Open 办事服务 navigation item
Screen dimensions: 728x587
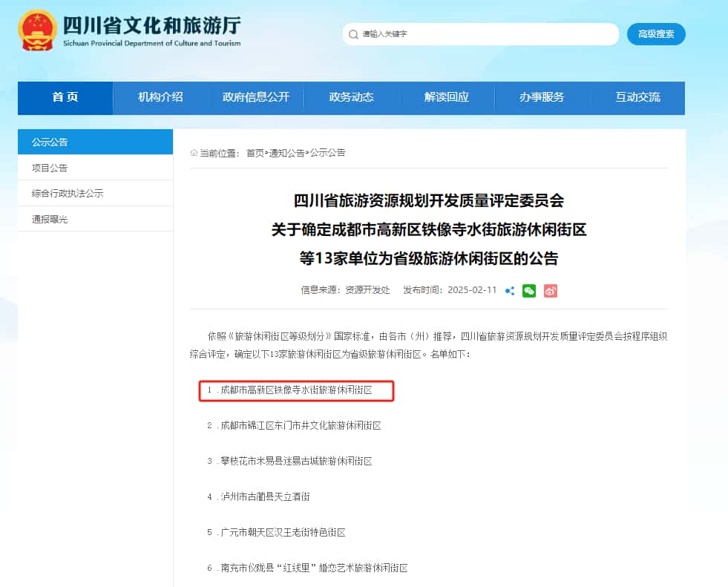(x=542, y=97)
